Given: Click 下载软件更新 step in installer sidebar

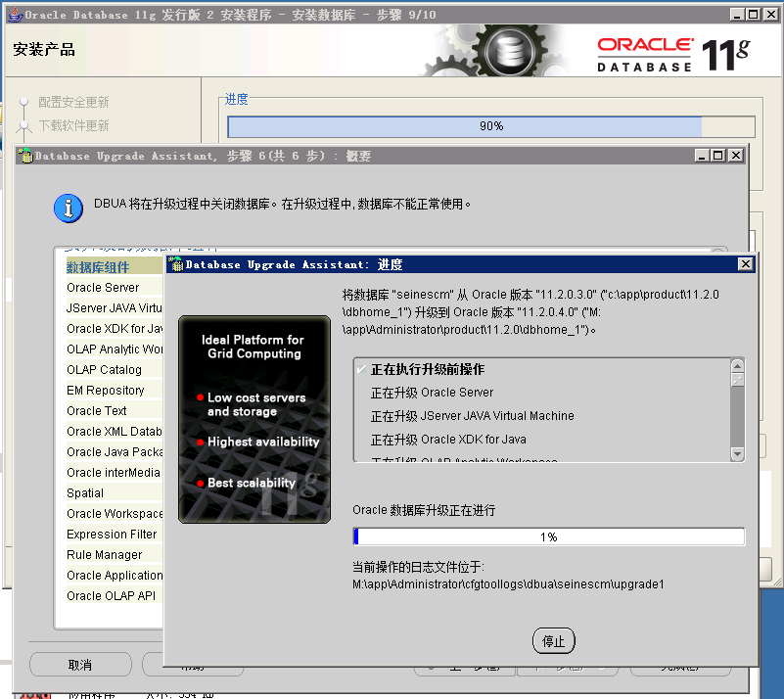Looking at the screenshot, I should click(x=73, y=125).
